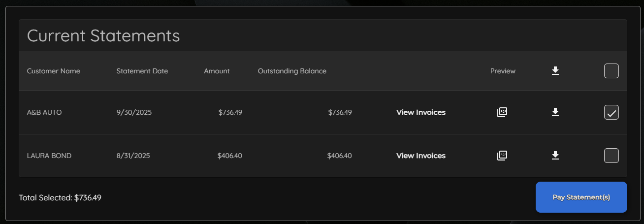Click the Preview column header
Viewport: 644px width, 224px height.
tap(503, 71)
